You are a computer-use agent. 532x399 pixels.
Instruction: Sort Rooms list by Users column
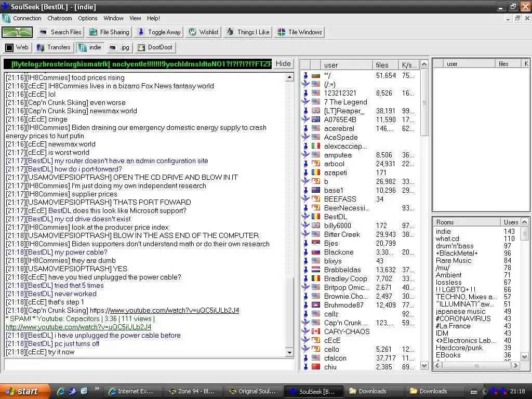pos(510,222)
